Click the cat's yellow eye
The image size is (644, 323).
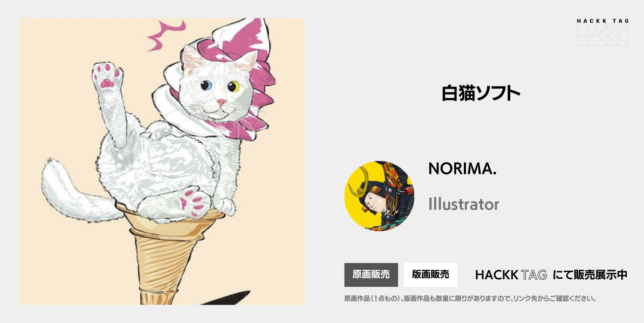point(234,86)
